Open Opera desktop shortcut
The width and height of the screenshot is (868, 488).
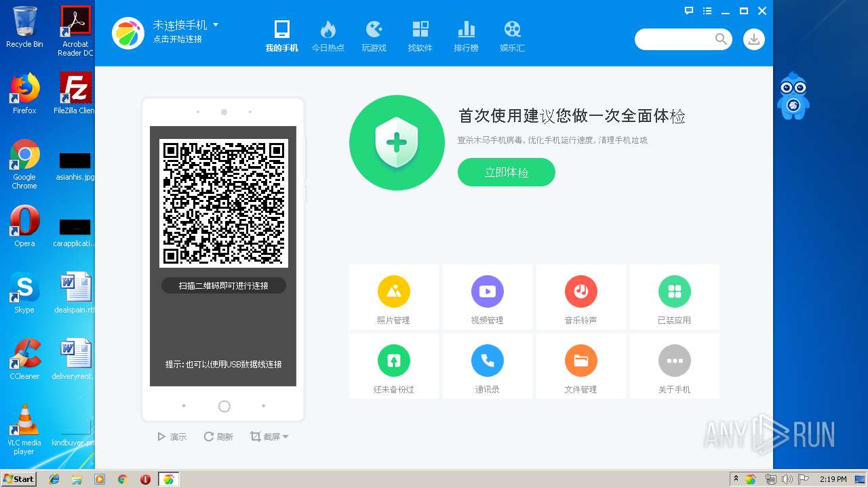(24, 226)
